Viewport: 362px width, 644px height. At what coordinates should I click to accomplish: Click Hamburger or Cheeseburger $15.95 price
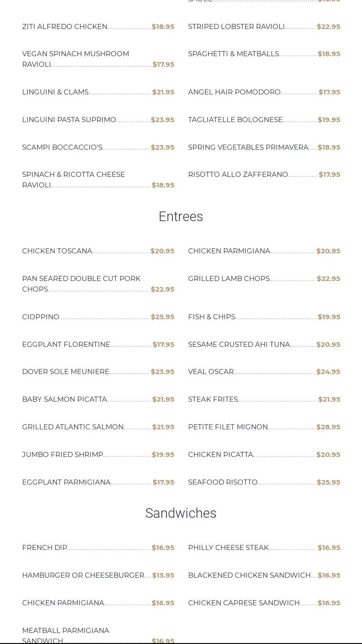tap(163, 575)
